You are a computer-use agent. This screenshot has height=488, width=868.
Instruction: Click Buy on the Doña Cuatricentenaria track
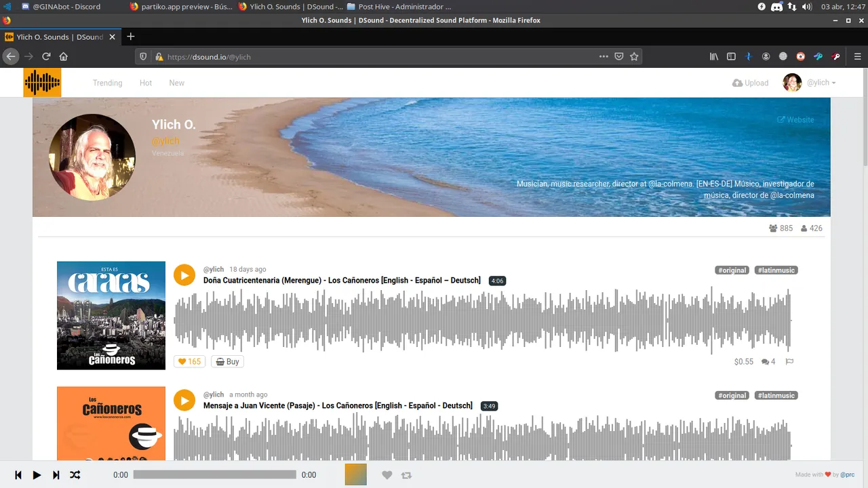pos(227,361)
